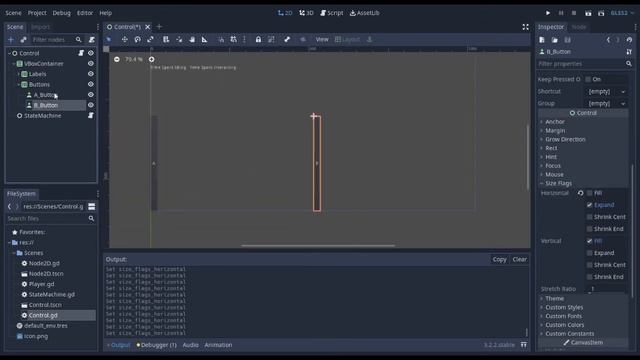Copy the Output log
The image size is (640, 360).
tap(499, 259)
